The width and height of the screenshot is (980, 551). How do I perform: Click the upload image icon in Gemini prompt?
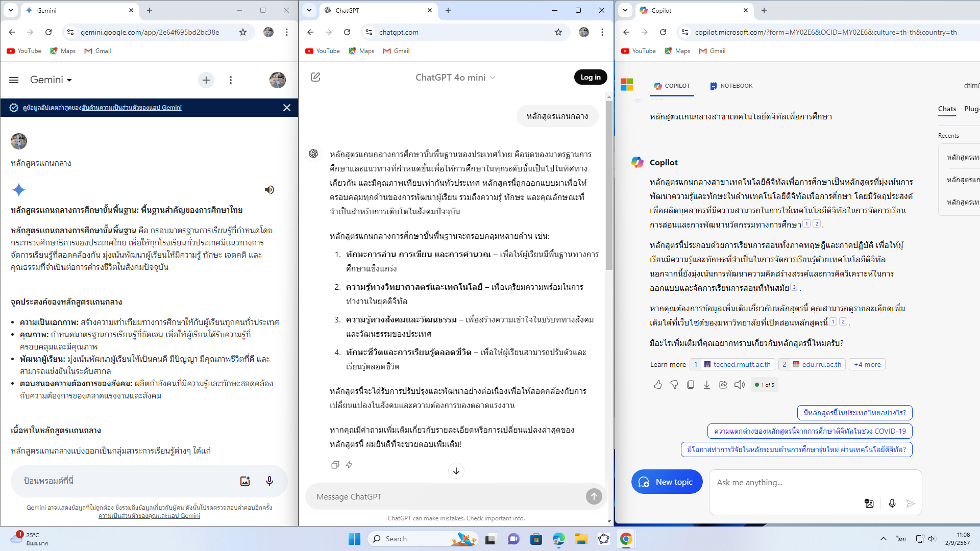(245, 481)
